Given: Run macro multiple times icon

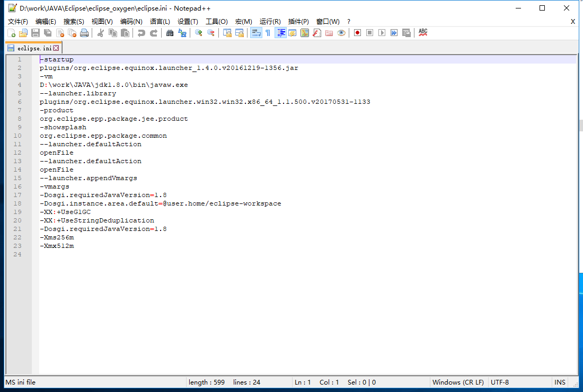Looking at the screenshot, I should coord(394,33).
